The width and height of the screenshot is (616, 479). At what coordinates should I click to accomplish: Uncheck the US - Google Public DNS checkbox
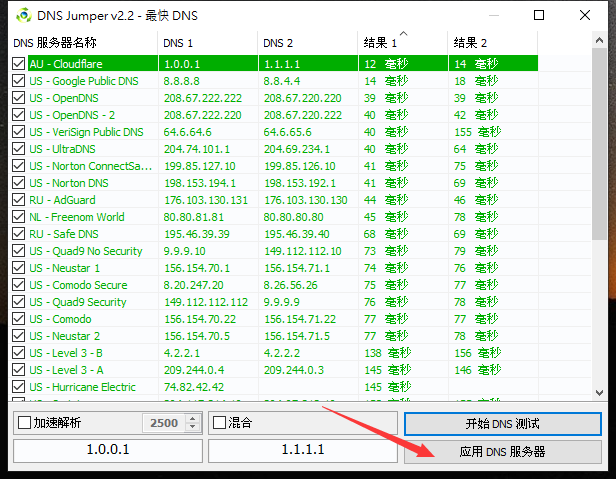coord(18,81)
